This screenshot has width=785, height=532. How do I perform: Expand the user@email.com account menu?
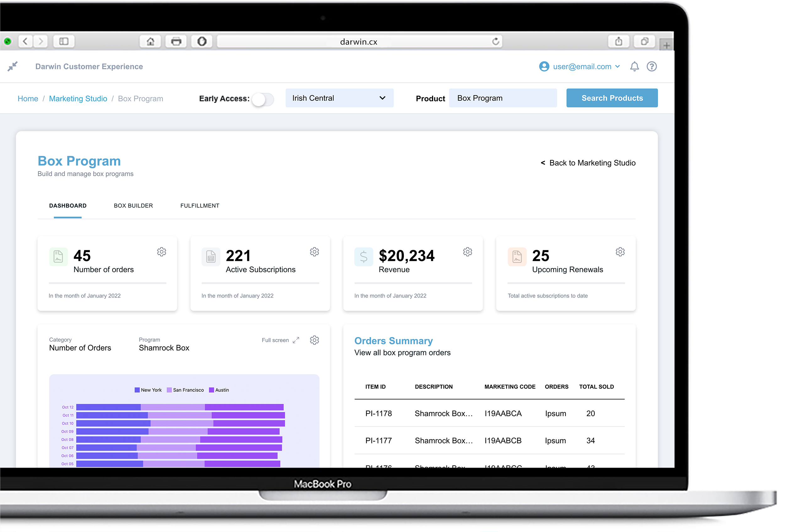(618, 67)
